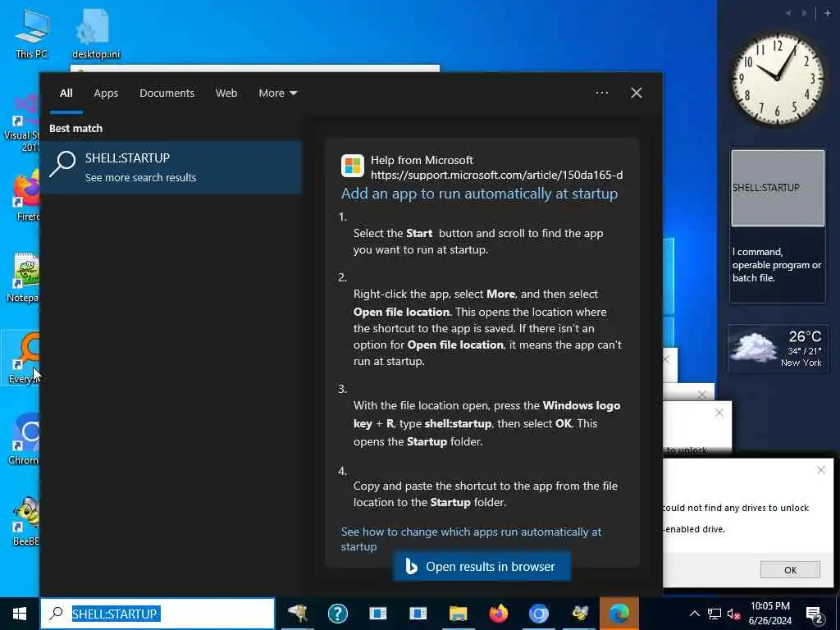Show hidden tray icons chevron

coord(694,614)
